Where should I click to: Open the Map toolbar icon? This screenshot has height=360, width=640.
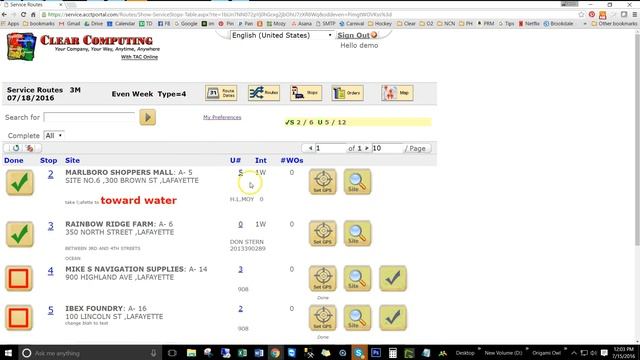point(397,93)
